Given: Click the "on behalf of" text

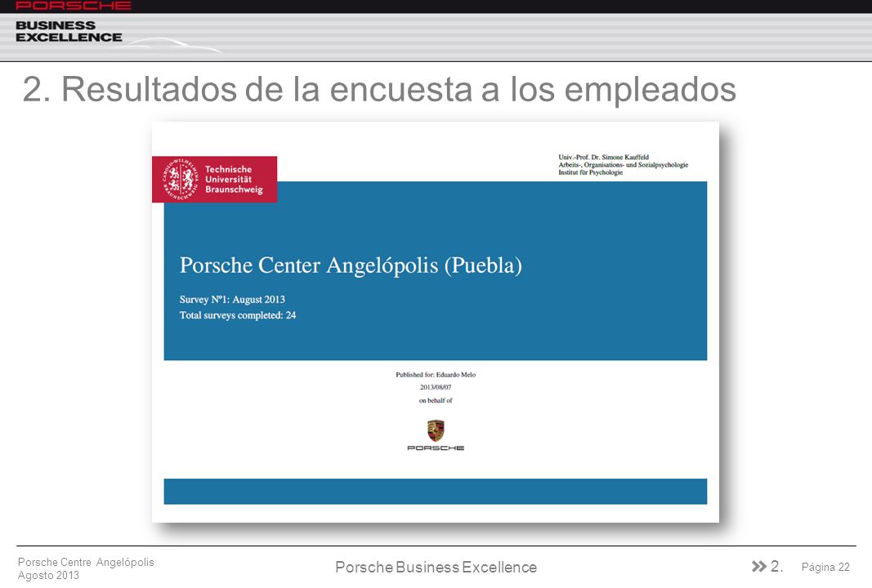Looking at the screenshot, I should [x=436, y=400].
